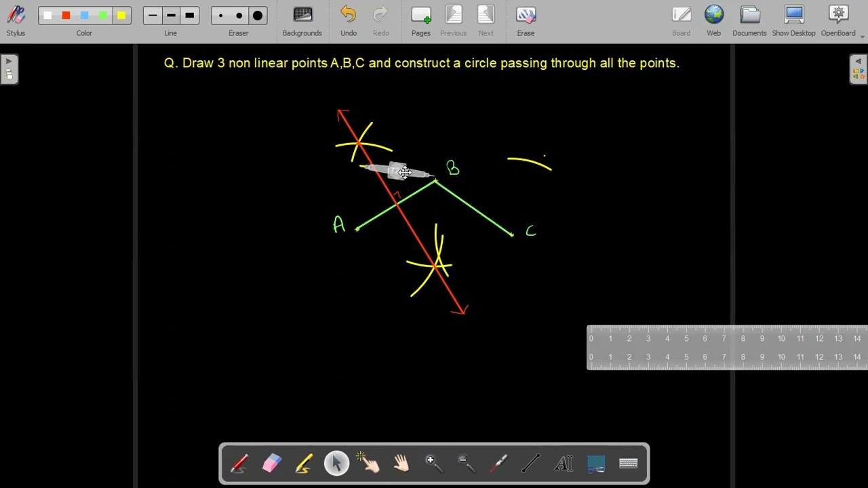Select the red Pen tool

[x=239, y=464]
